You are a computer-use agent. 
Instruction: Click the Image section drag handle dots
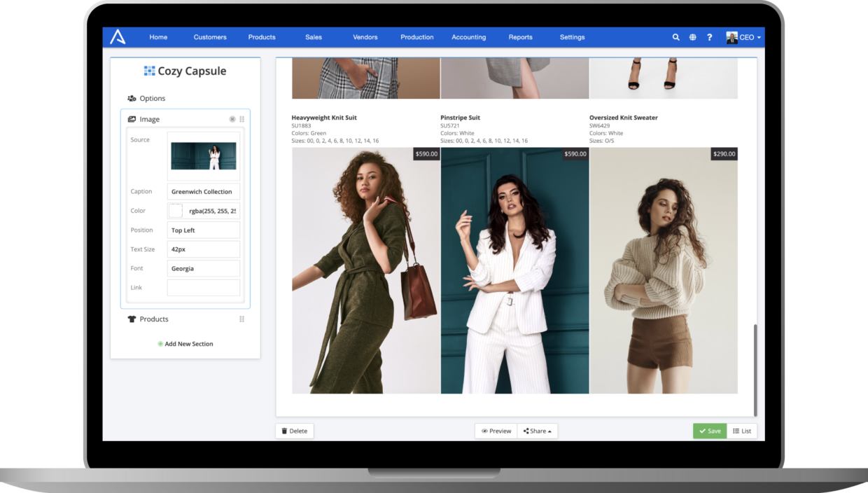point(241,118)
